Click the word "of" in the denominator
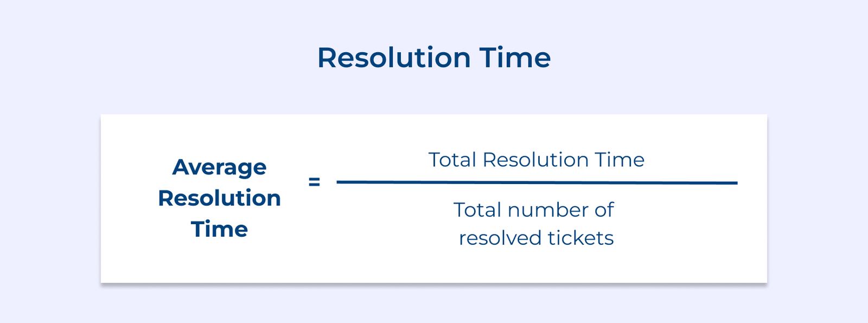This screenshot has height=323, width=868. point(604,210)
